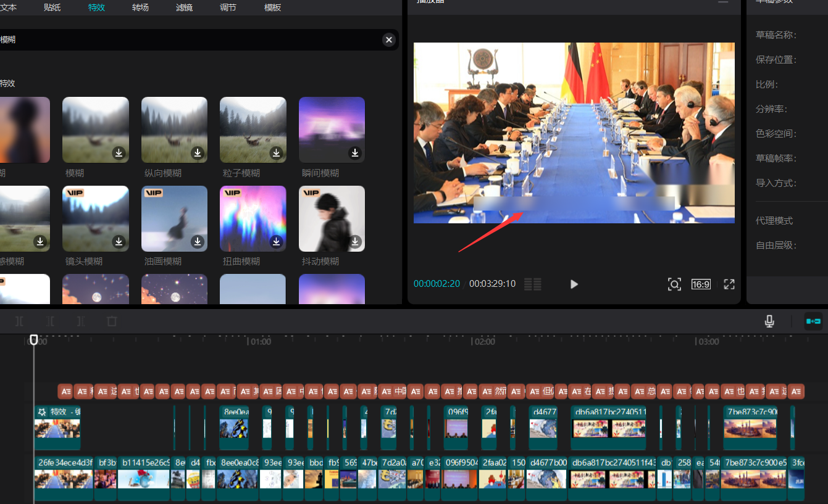
Task: Click the preview zoom focus icon
Action: coord(674,284)
